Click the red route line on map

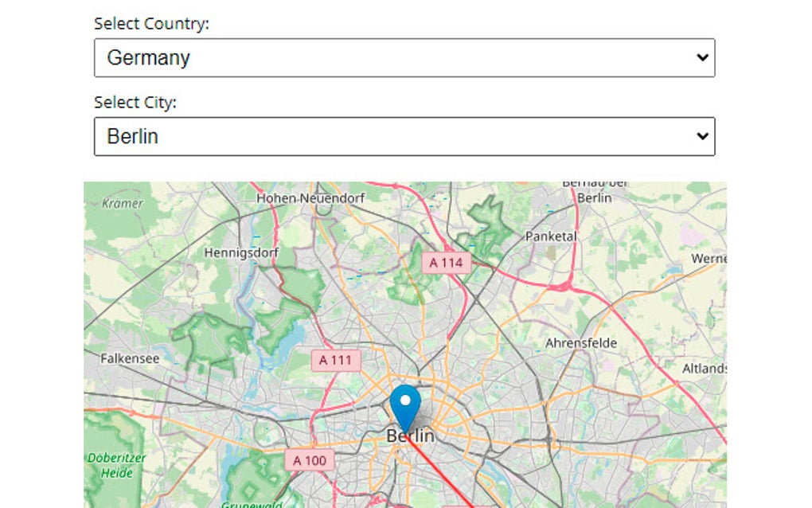[x=446, y=482]
